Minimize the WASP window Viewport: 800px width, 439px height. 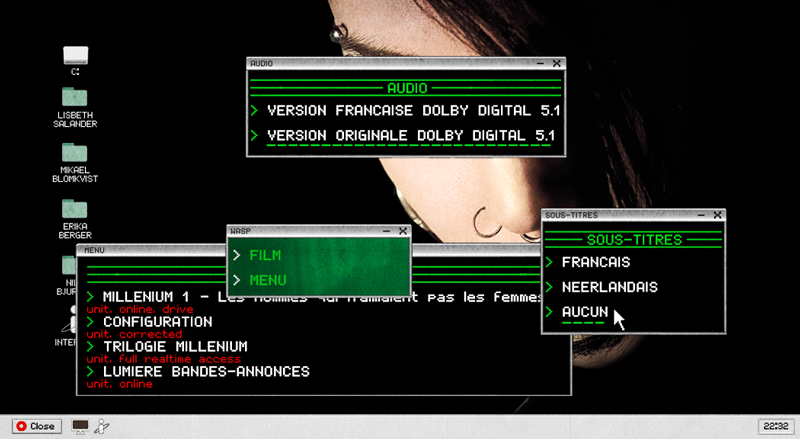tap(386, 231)
